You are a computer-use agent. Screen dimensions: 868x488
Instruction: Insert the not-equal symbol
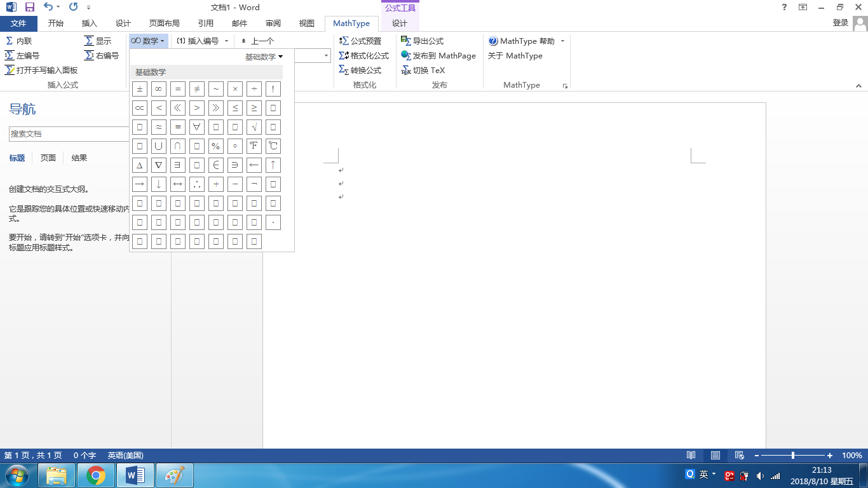click(x=197, y=89)
